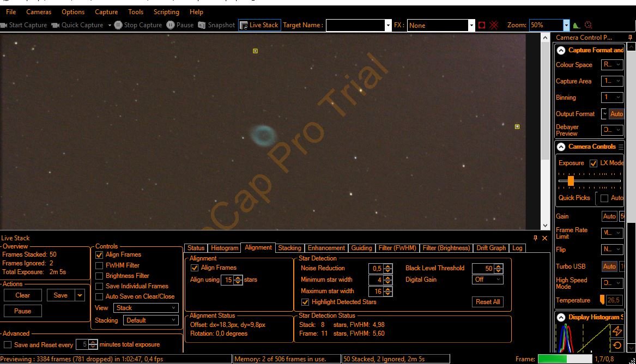The image size is (636, 364).
Task: Open the Save button dropdown arrow
Action: 80,295
